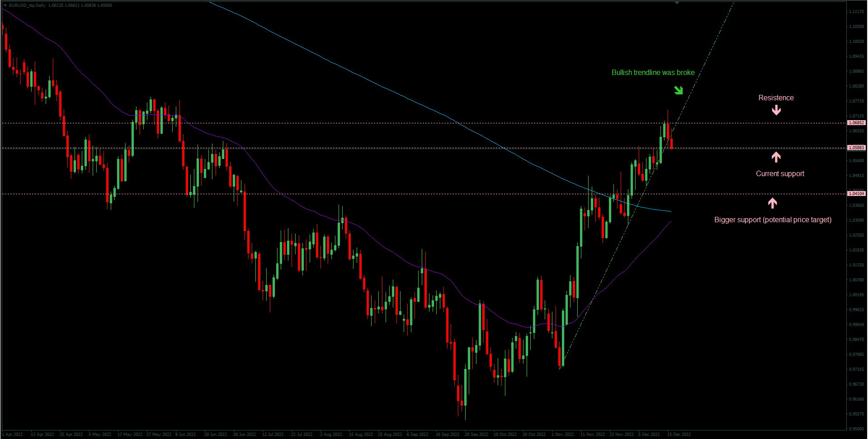The height and width of the screenshot is (439, 868).
Task: Select the 'Bullish trendline was broke' text label
Action: (653, 73)
